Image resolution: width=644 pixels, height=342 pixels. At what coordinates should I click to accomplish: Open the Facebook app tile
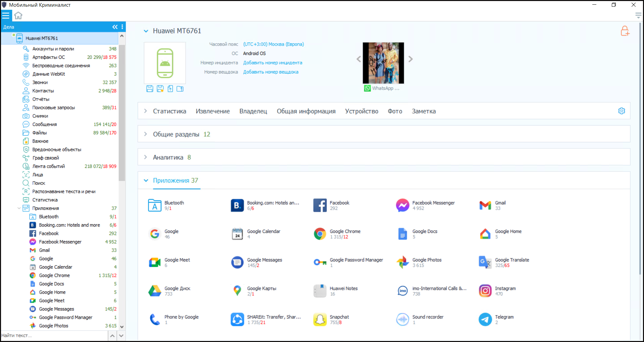pos(332,205)
